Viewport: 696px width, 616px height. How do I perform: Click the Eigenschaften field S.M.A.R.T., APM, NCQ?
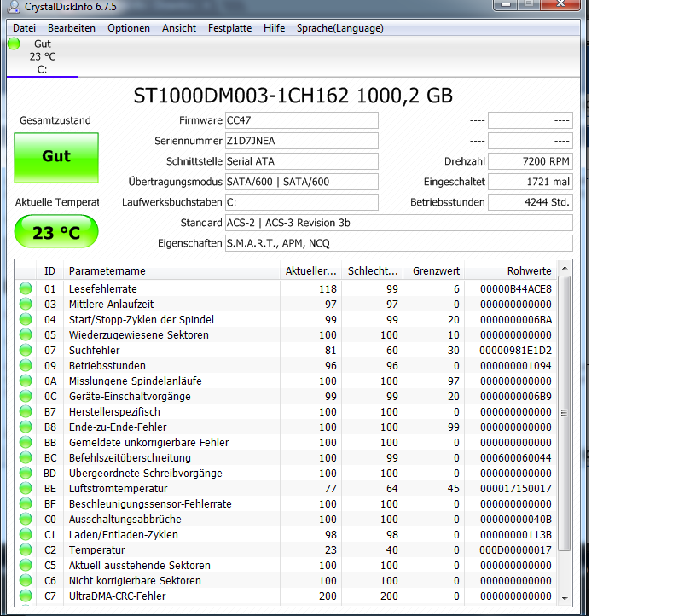[x=399, y=243]
